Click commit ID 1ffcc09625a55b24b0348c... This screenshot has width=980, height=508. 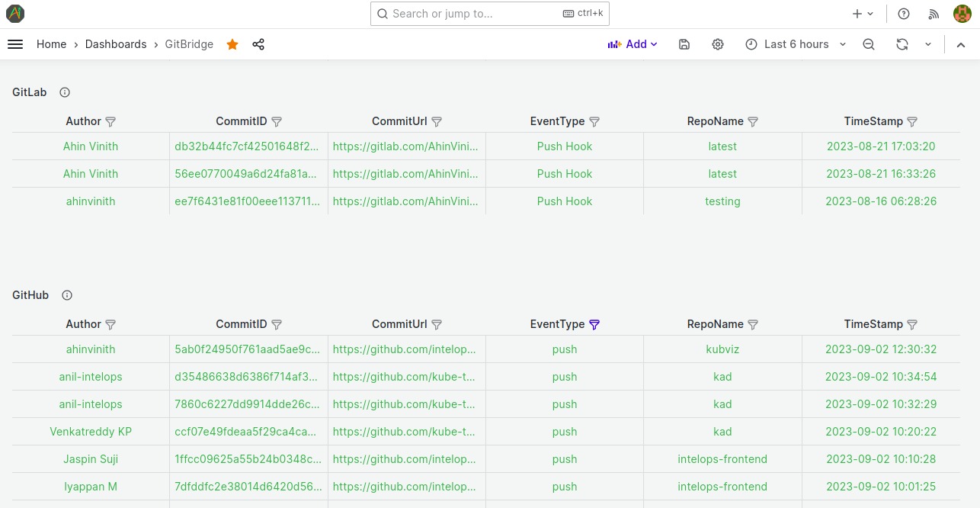(247, 459)
